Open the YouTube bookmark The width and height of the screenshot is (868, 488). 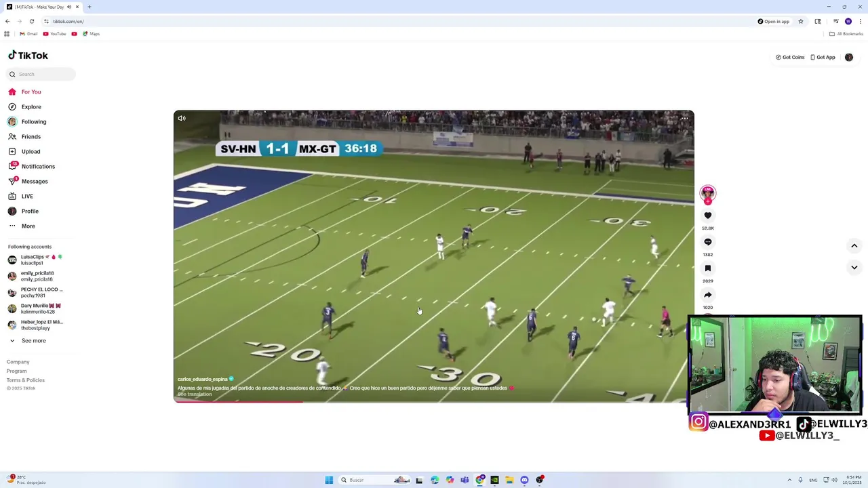coord(55,34)
